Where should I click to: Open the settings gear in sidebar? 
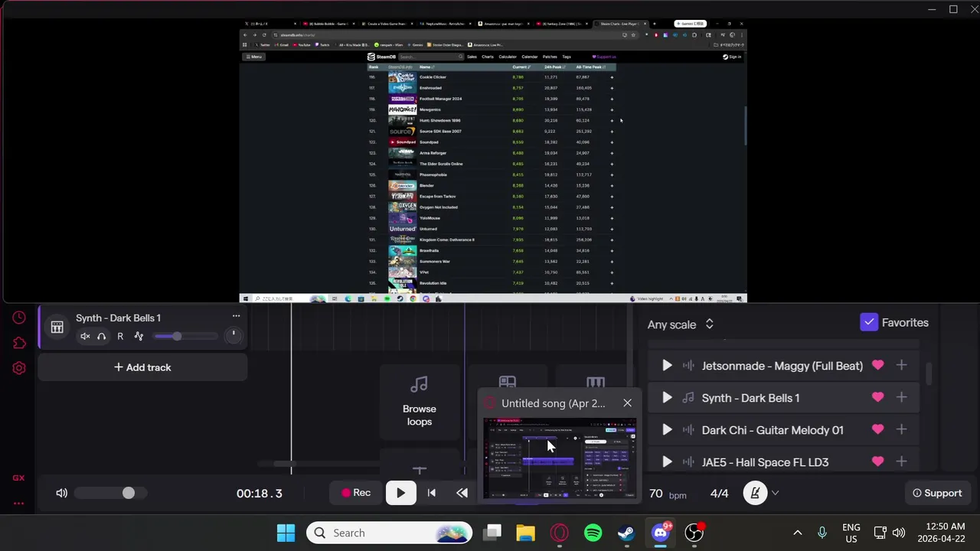click(x=19, y=368)
